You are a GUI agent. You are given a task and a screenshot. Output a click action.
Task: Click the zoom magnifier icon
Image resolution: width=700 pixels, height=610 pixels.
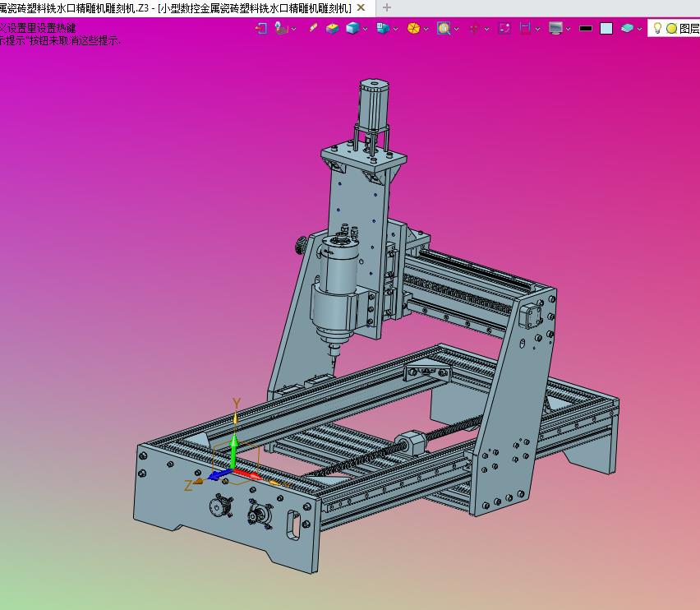[444, 29]
